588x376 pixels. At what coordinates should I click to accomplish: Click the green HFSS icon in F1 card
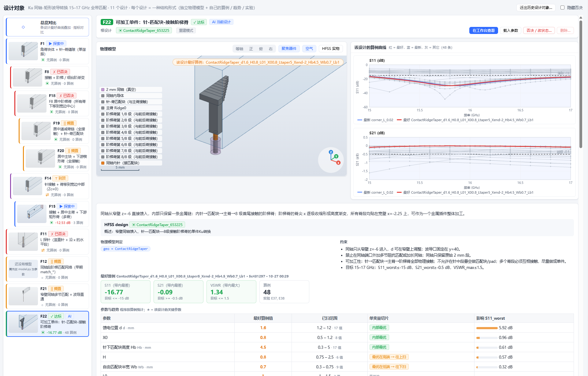click(43, 60)
